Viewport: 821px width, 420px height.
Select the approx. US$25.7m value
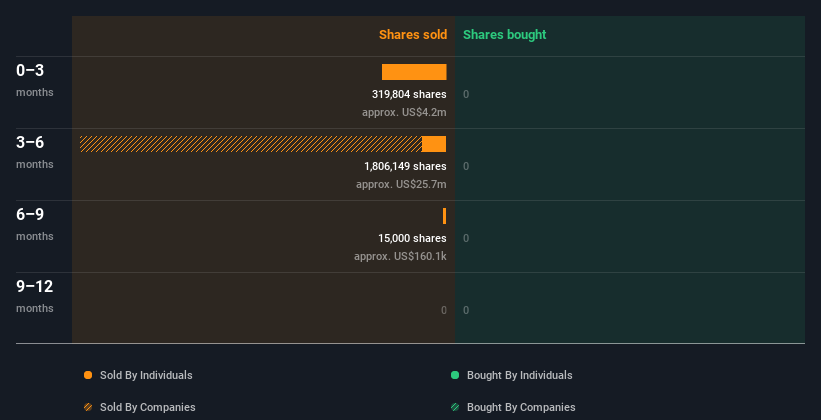[x=401, y=184]
